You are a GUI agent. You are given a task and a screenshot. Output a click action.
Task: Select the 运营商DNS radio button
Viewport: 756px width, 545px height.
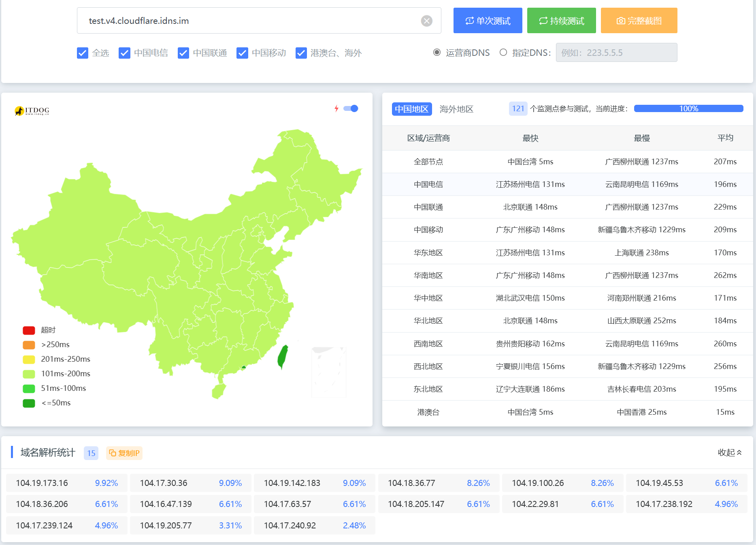pos(437,52)
